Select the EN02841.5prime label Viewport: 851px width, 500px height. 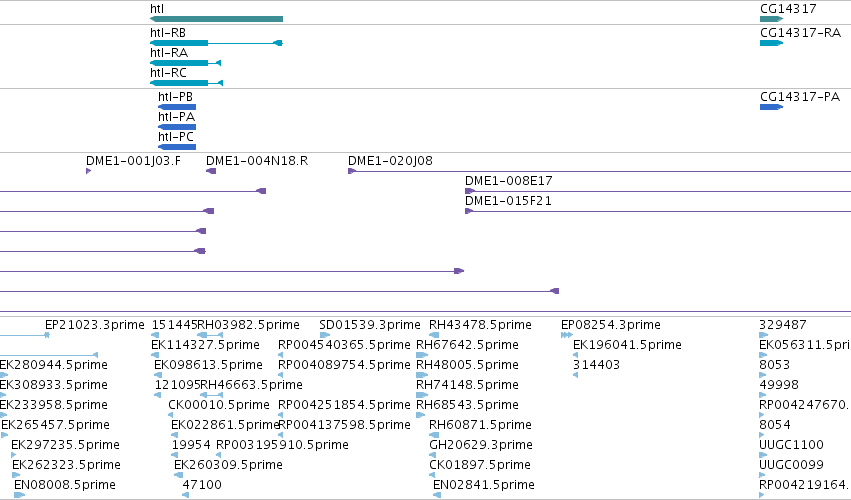484,486
